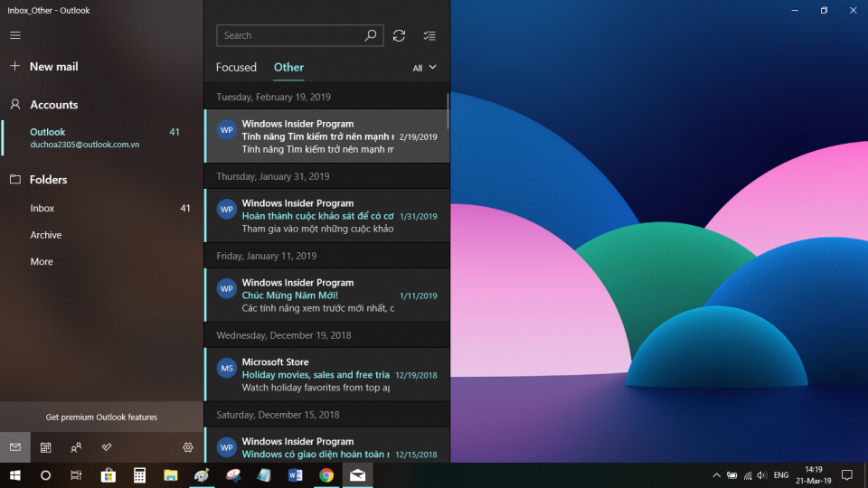Image resolution: width=868 pixels, height=488 pixels.
Task: Open Microsoft Store holiday movies email
Action: (x=327, y=374)
